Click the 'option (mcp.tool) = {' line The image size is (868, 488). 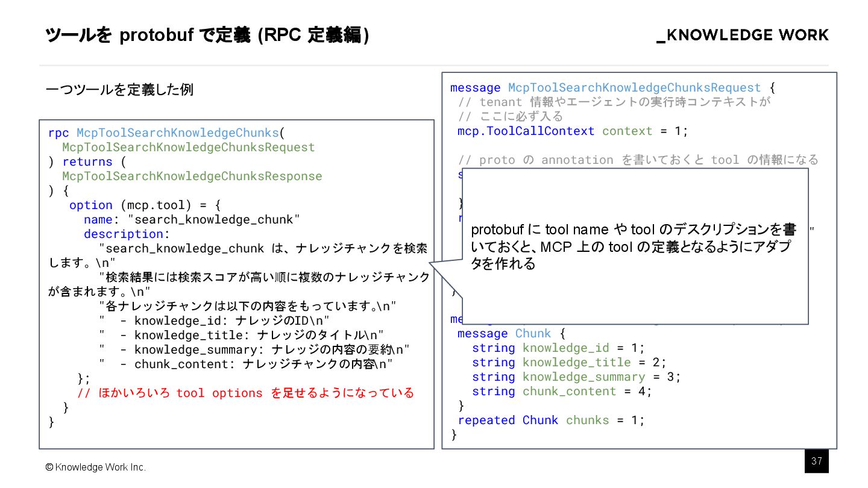145,205
